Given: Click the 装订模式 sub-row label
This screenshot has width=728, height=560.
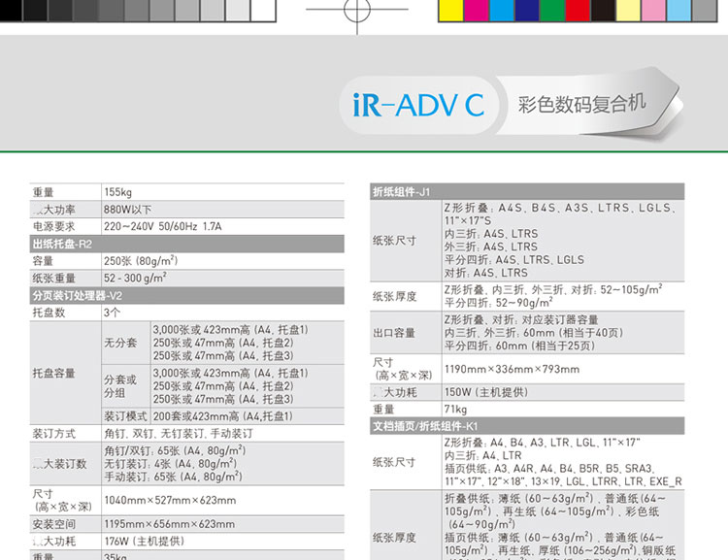Looking at the screenshot, I should (x=125, y=416).
